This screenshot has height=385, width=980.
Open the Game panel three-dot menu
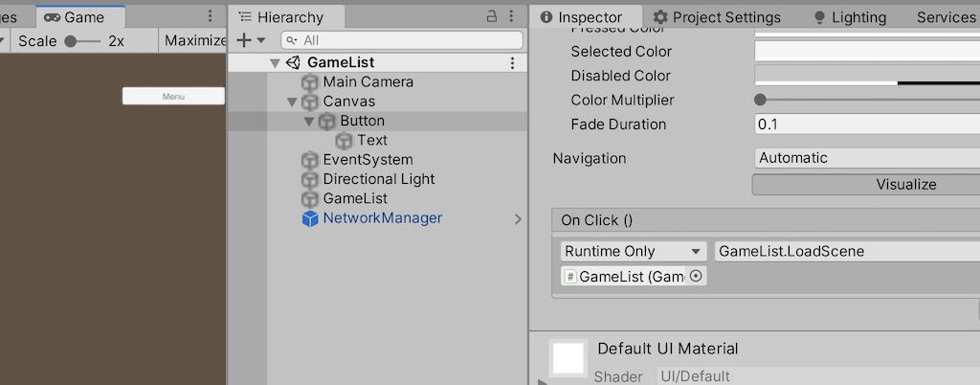[x=211, y=16]
